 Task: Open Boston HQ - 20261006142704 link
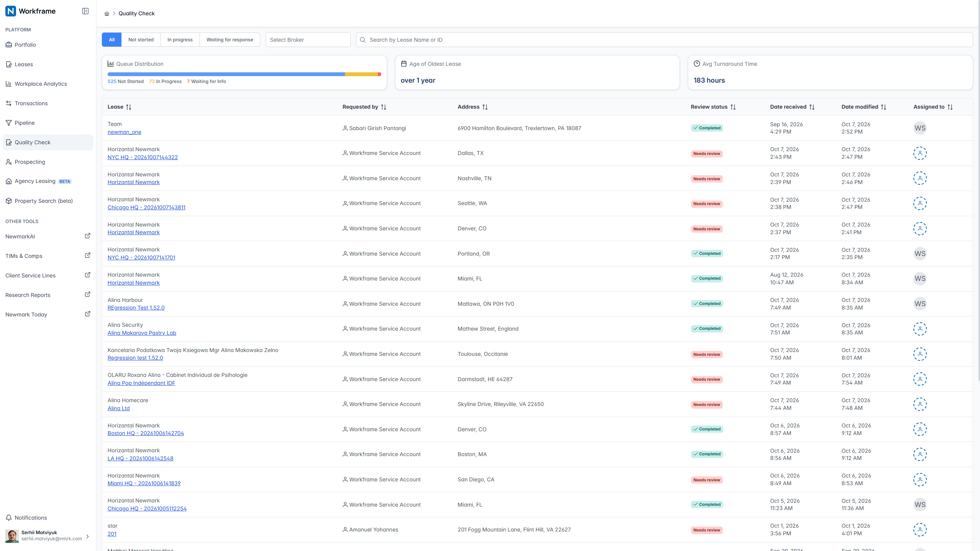146,433
